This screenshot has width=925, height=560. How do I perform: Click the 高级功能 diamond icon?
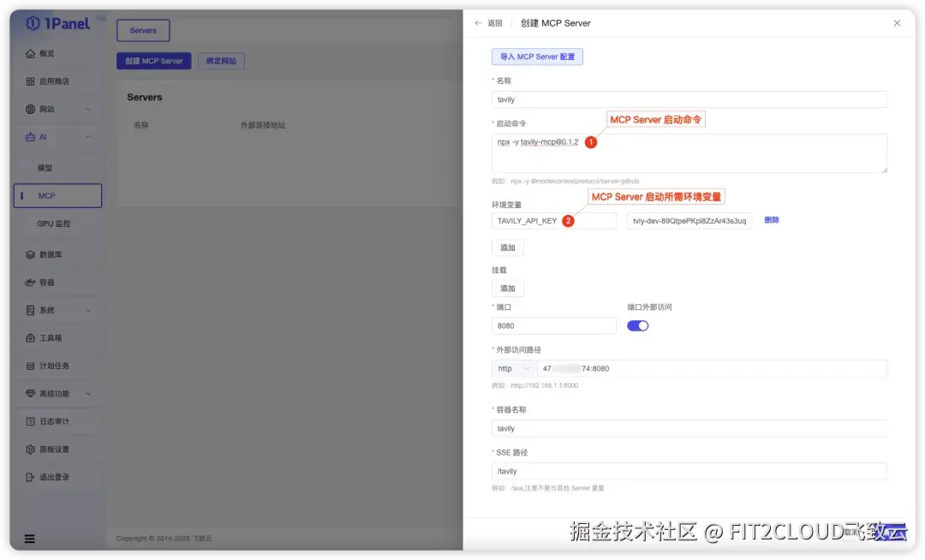(30, 394)
